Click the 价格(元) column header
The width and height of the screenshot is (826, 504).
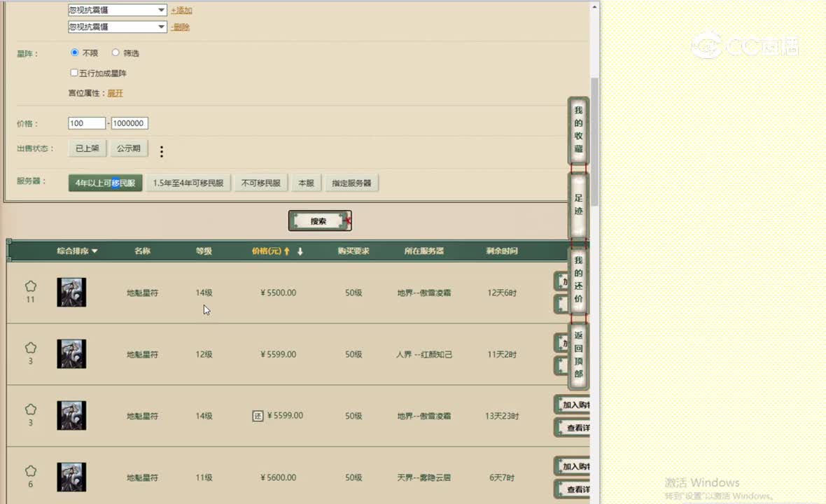pos(267,251)
